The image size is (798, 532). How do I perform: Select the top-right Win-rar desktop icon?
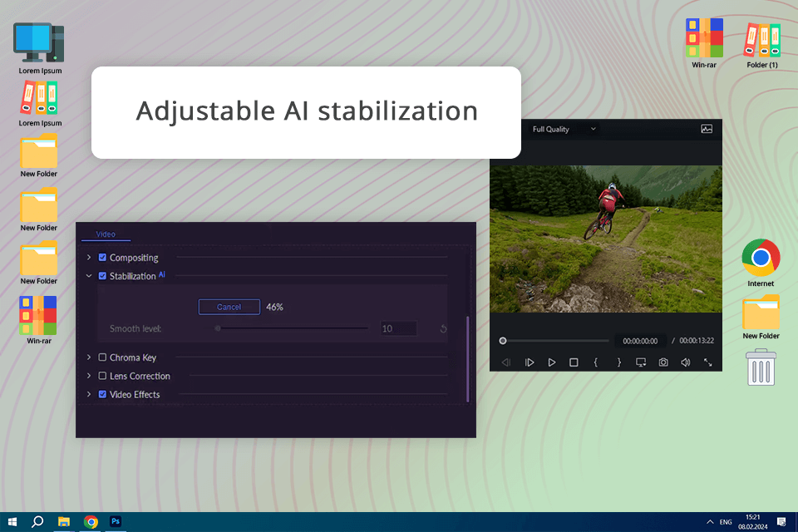pyautogui.click(x=704, y=43)
